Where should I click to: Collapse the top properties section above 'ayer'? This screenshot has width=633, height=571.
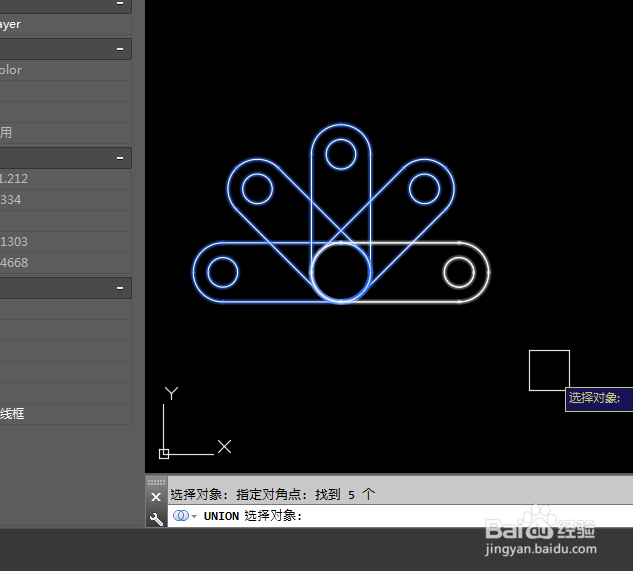(x=120, y=3)
